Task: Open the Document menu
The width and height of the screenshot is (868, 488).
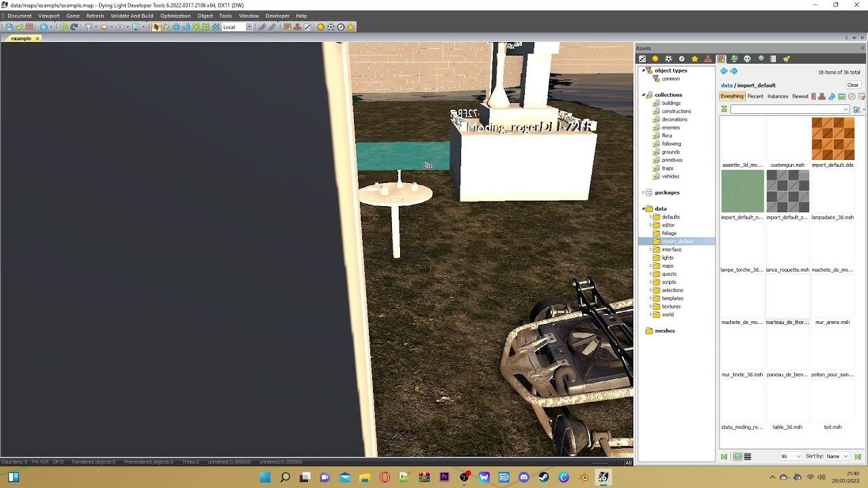Action: [x=20, y=16]
